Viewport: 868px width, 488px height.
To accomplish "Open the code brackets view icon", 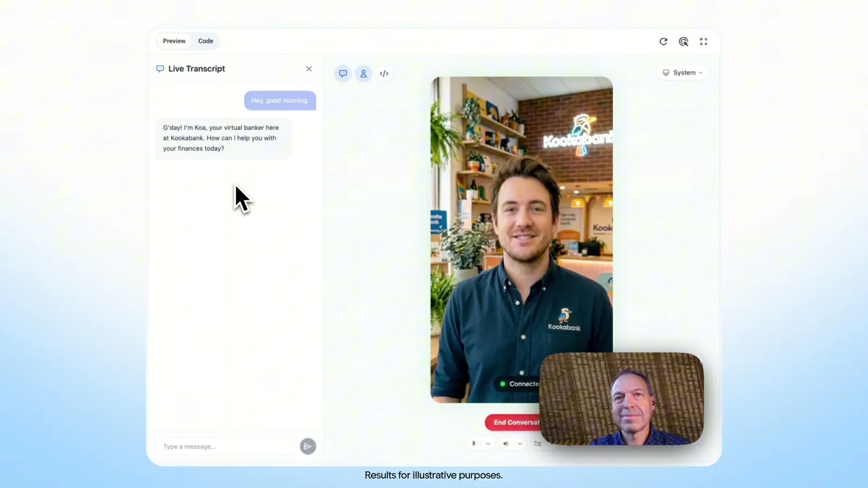I will point(384,73).
